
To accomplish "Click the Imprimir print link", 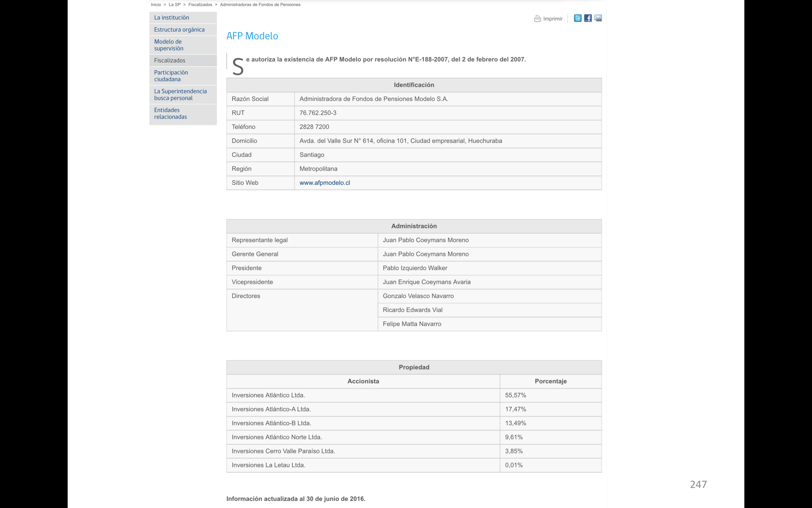I will [552, 19].
